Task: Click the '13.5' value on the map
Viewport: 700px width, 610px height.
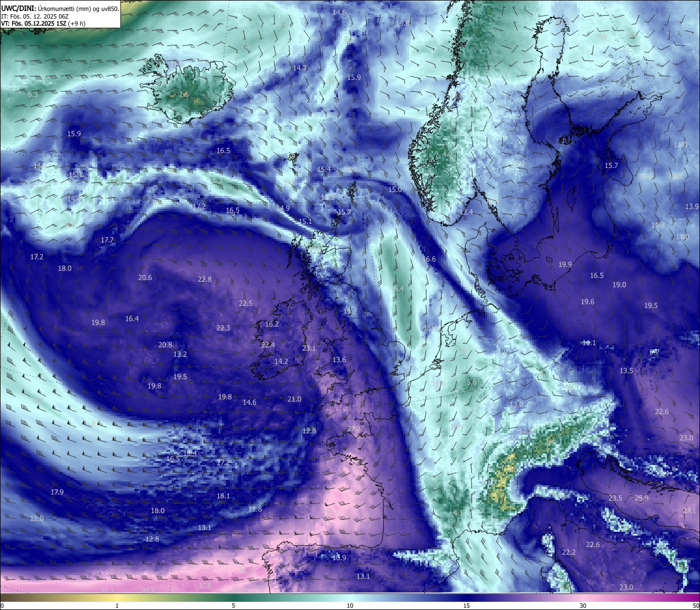Action: [626, 371]
